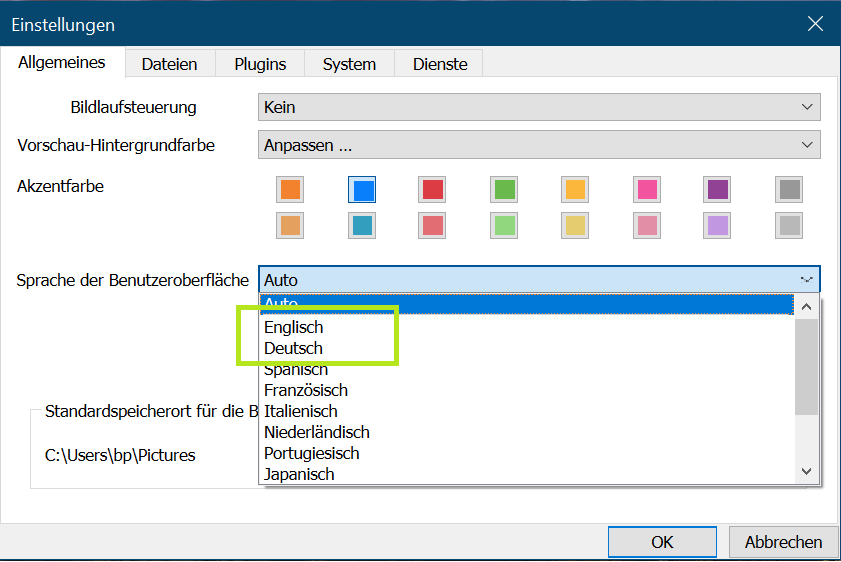Select the purple accent color swatch
The width and height of the screenshot is (841, 562).
(717, 190)
